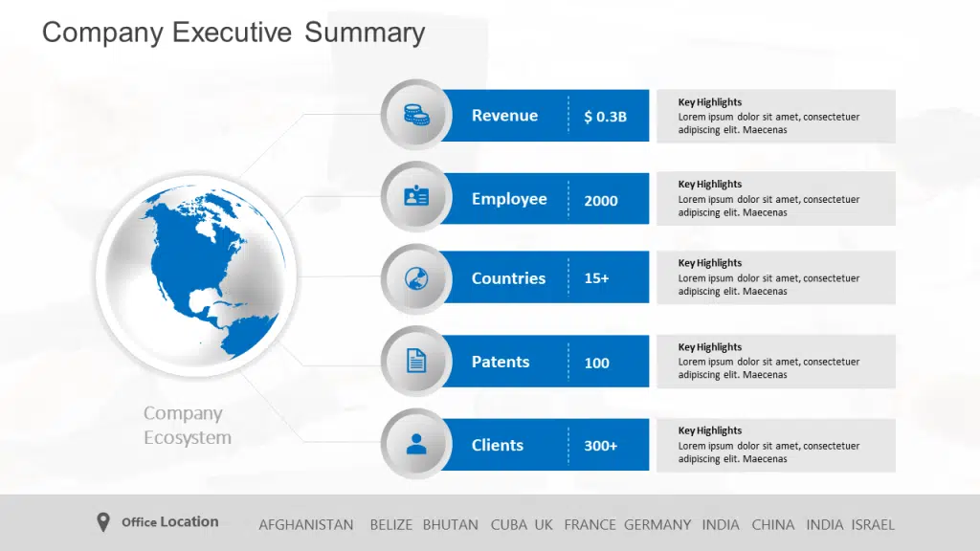Select AFGHANISTAN in the office locations
This screenshot has width=980, height=551.
click(x=305, y=524)
